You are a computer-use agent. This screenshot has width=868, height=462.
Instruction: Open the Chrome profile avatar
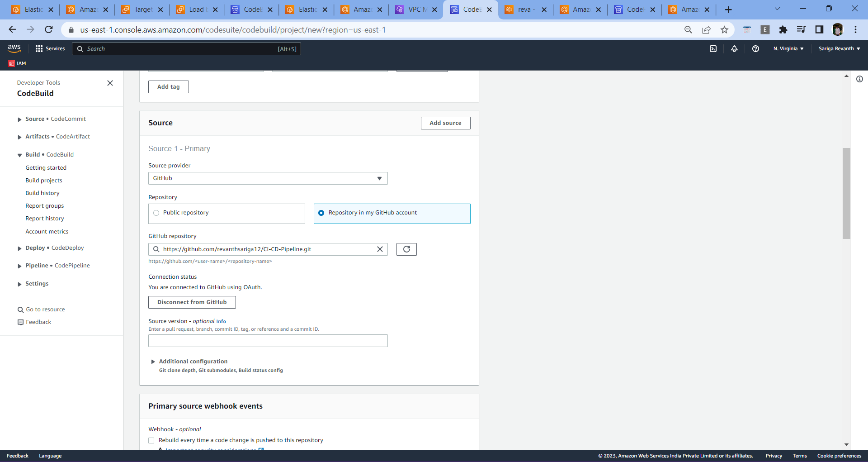pos(837,29)
